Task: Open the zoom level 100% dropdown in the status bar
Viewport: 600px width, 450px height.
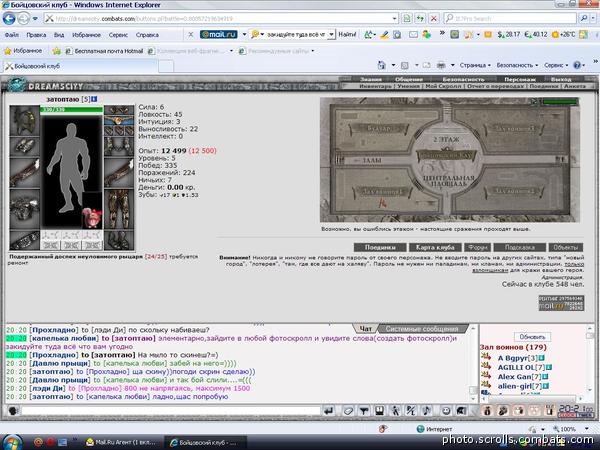Action: coord(587,429)
